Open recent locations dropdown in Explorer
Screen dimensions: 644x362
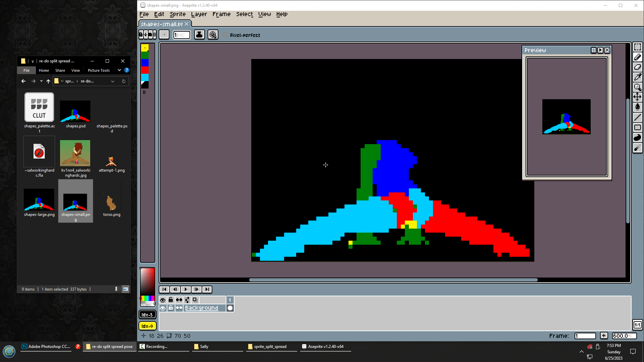pyautogui.click(x=41, y=81)
